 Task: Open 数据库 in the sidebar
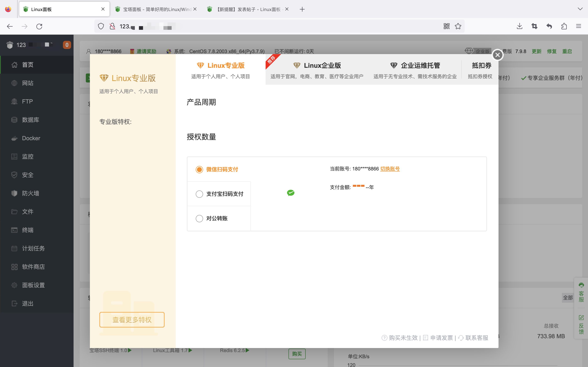(x=37, y=120)
